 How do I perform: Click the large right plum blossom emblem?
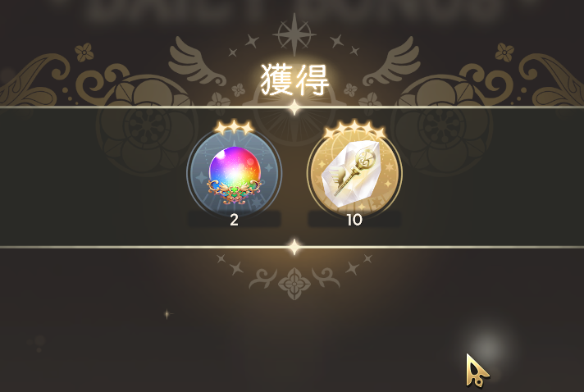(441, 125)
